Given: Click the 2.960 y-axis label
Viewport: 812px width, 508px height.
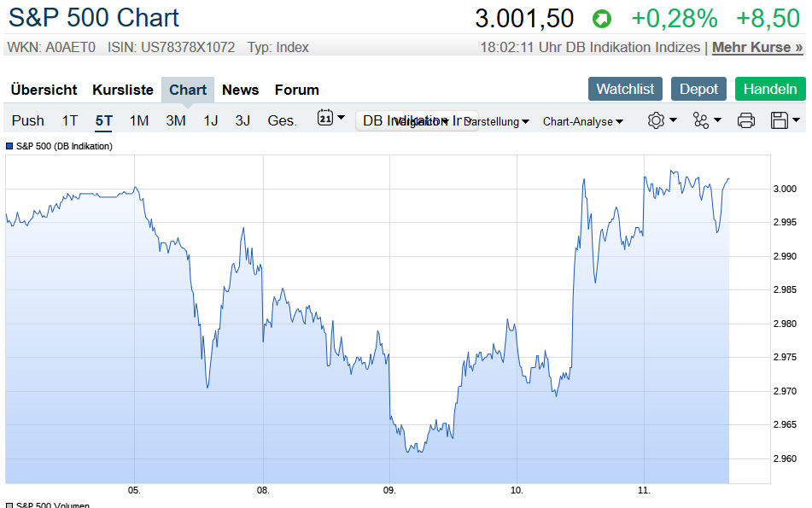Looking at the screenshot, I should 785,458.
